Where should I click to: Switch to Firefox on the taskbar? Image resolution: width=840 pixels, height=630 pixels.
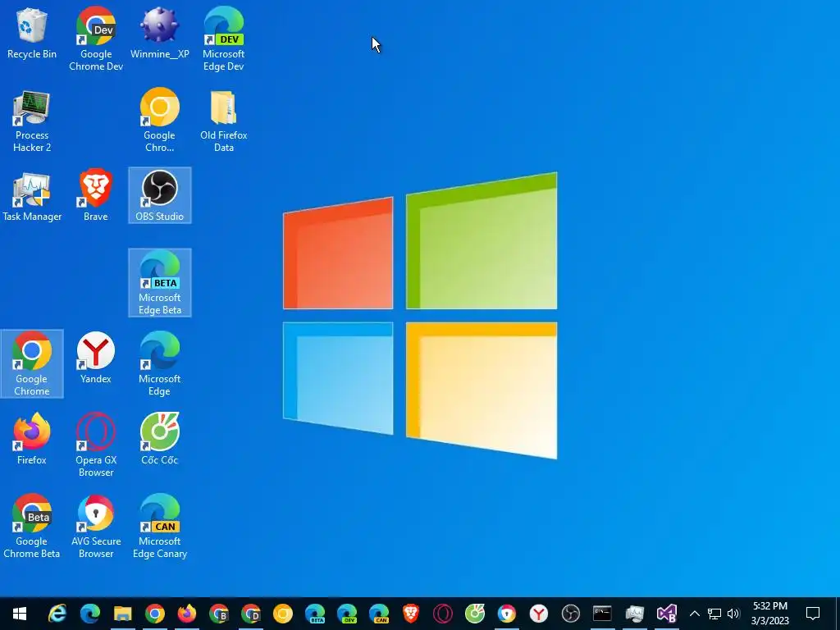coord(187,614)
